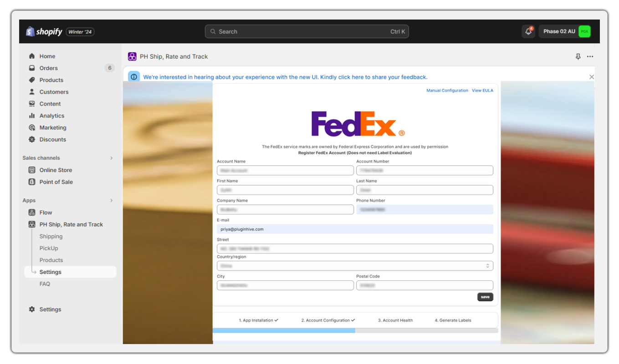Click the E-mail field
The width and height of the screenshot is (619, 364).
pos(355,229)
